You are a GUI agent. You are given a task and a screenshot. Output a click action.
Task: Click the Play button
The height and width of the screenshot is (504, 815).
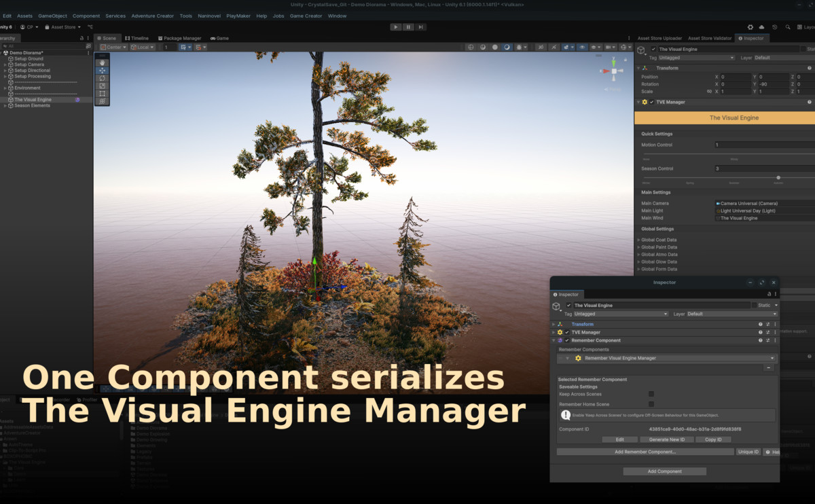point(396,27)
